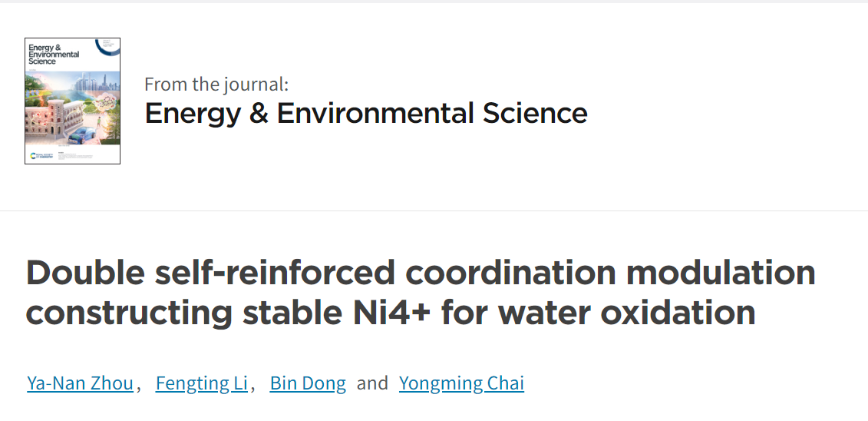Click the 'From the journal:' label
Screen dimensions: 868x421
pos(216,85)
